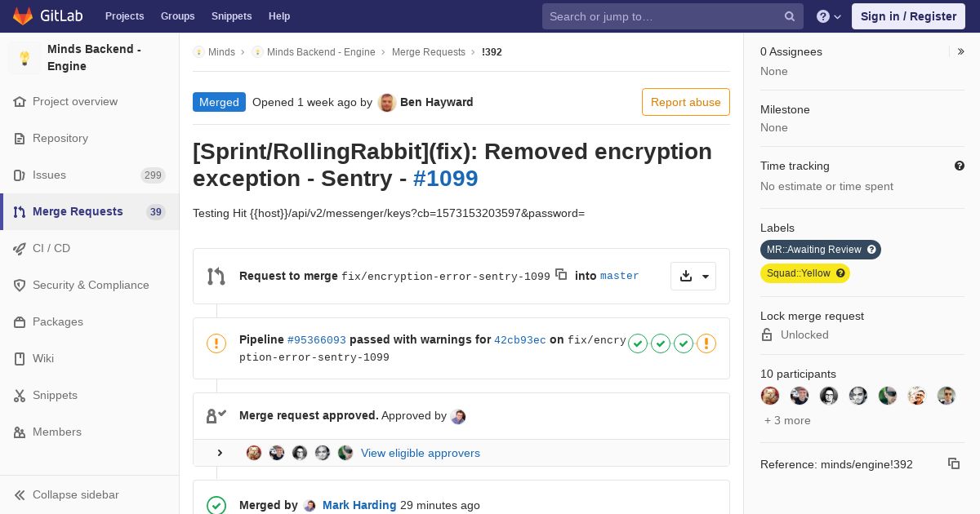The image size is (980, 514).
Task: Expand the eligible approvers list
Action: pos(220,453)
